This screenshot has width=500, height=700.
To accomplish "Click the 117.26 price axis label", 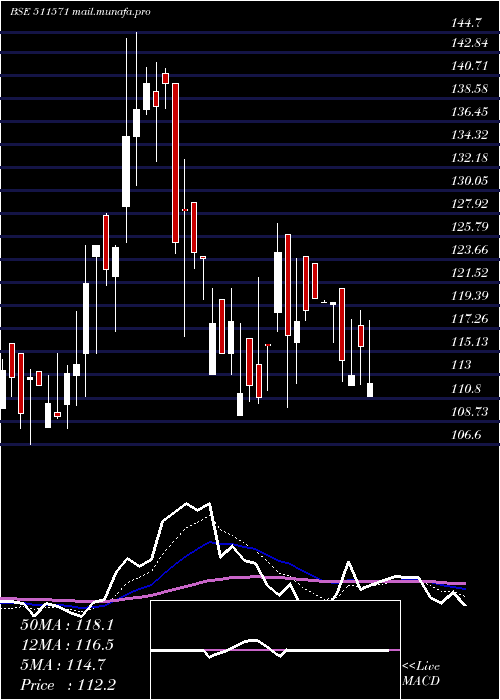I will coord(469,319).
